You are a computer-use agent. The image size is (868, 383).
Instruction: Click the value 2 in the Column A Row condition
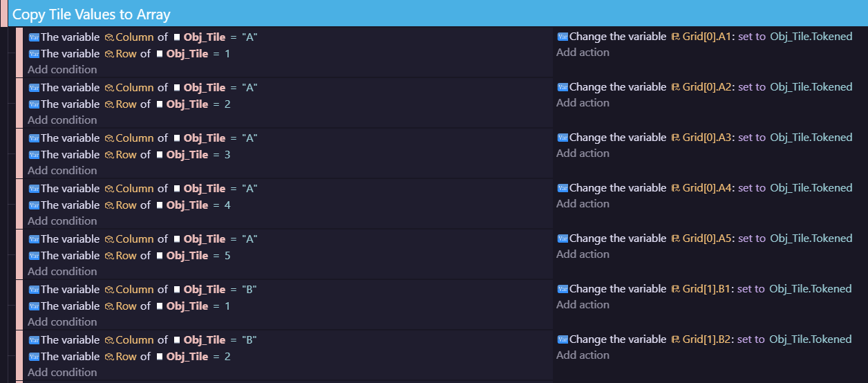(x=227, y=104)
